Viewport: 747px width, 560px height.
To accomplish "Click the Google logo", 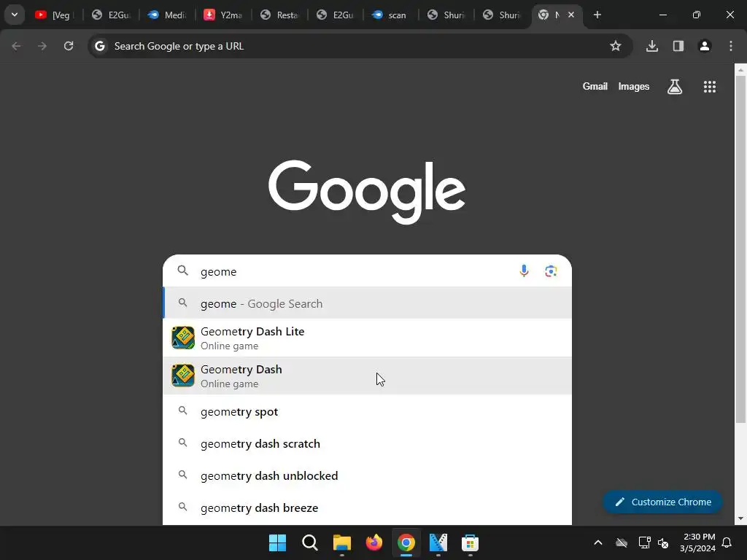I will point(367,192).
